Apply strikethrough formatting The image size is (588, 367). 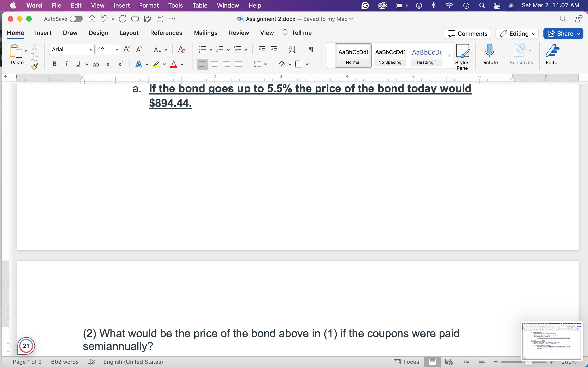pyautogui.click(x=96, y=64)
